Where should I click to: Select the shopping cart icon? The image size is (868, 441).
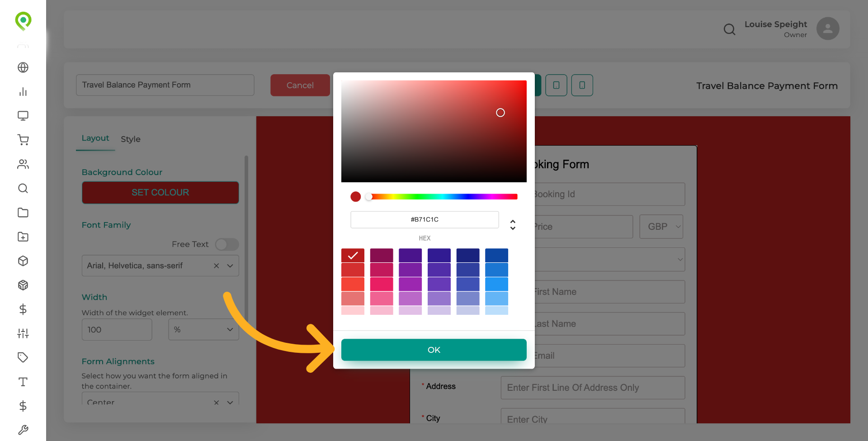click(23, 140)
